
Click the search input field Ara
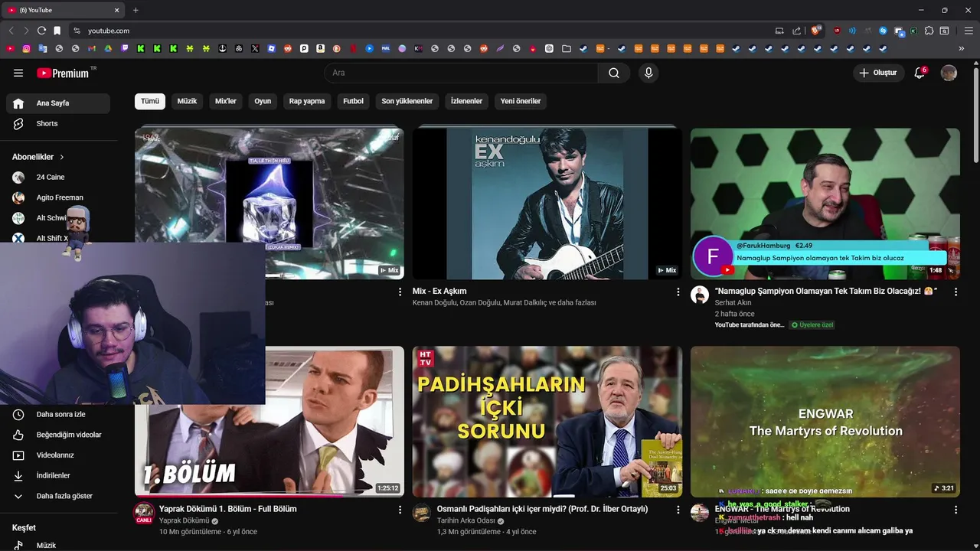[x=461, y=73]
